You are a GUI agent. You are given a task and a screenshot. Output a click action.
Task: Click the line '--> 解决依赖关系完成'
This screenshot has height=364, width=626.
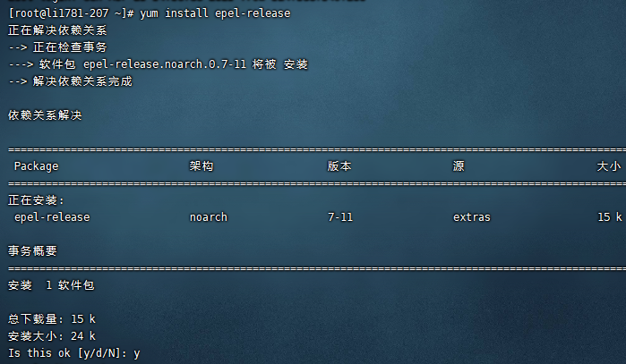click(x=70, y=81)
